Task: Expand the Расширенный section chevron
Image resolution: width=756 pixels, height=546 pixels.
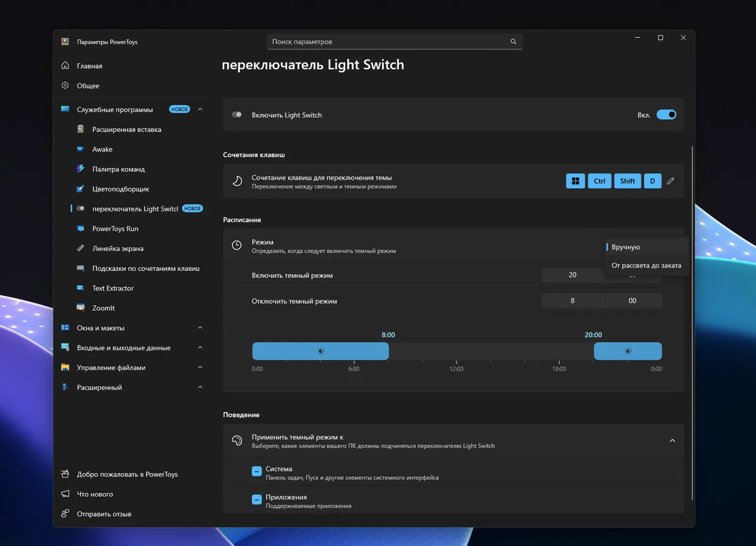Action: point(200,387)
